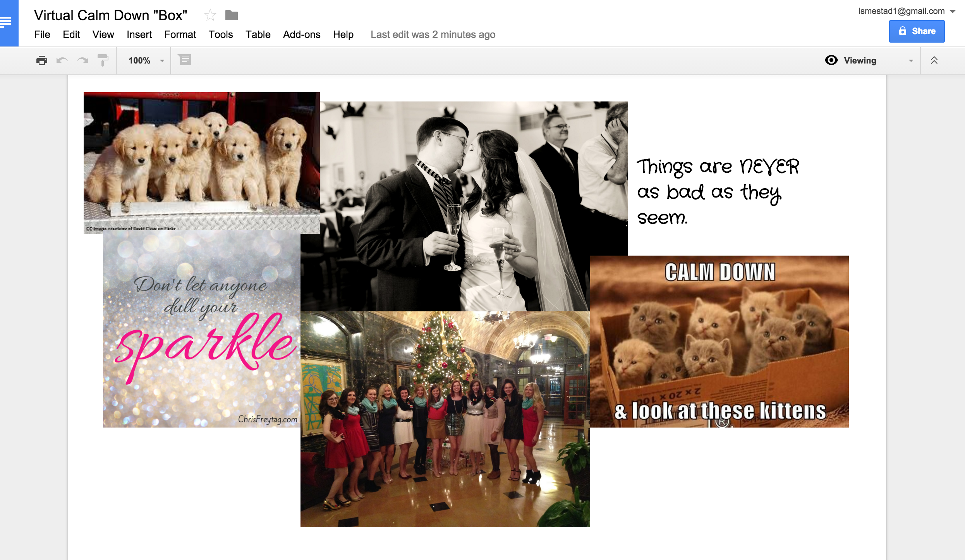Click 'Last edit was 2 minutes ago'

pos(433,34)
